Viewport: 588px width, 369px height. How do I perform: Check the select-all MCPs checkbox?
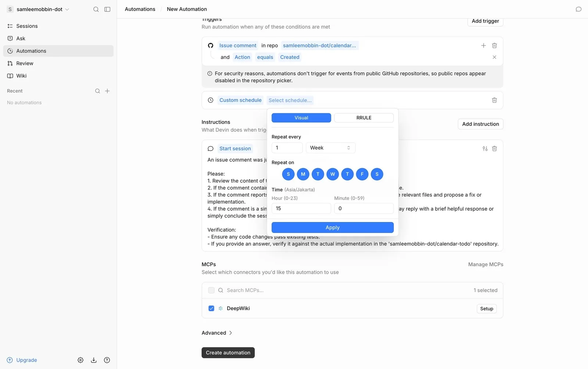[211, 290]
